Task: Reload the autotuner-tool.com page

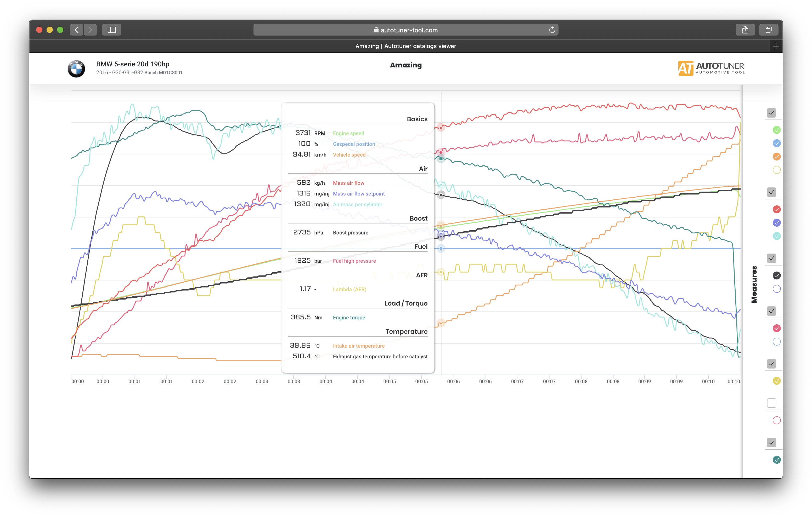Action: click(x=552, y=30)
